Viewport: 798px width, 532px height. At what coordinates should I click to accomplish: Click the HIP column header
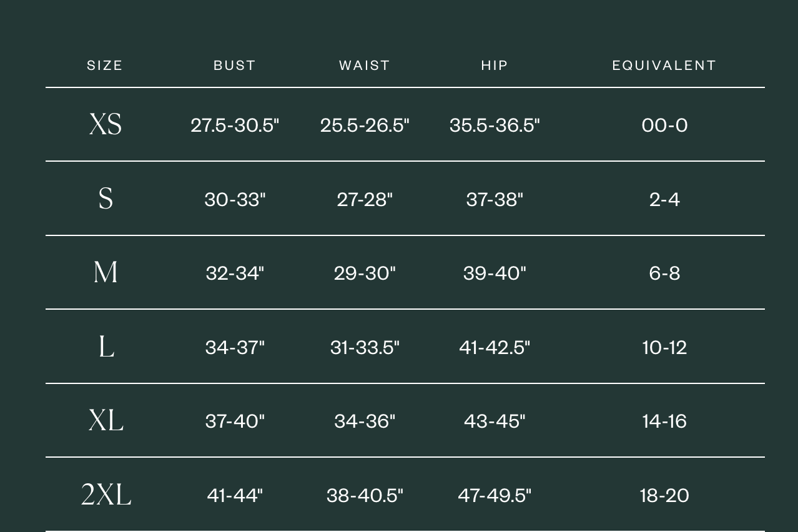pyautogui.click(x=495, y=66)
